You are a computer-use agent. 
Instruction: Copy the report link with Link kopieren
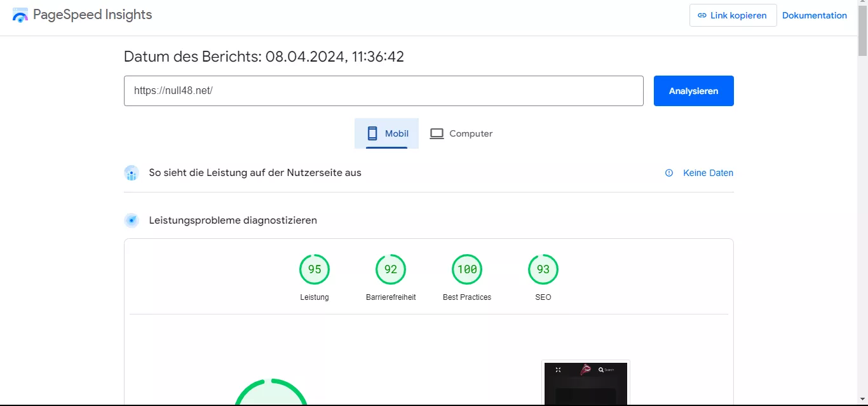733,15
